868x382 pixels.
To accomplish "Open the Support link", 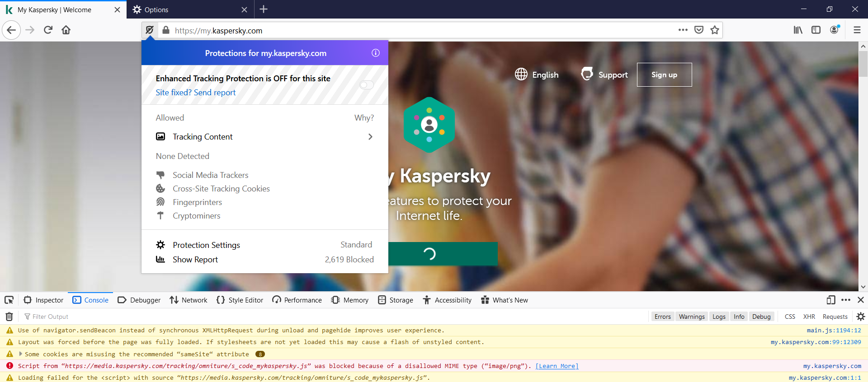I will [x=604, y=75].
